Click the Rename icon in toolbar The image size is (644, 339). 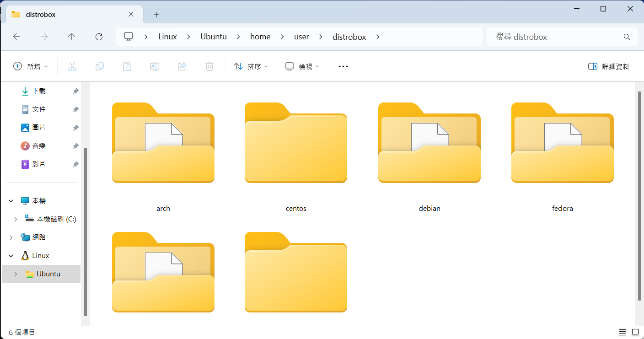pyautogui.click(x=155, y=66)
